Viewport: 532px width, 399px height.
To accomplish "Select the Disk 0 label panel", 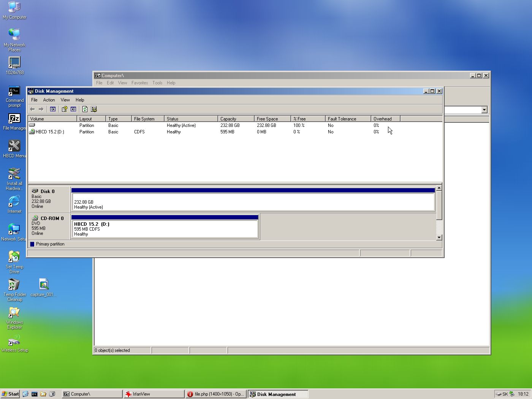I will point(49,199).
